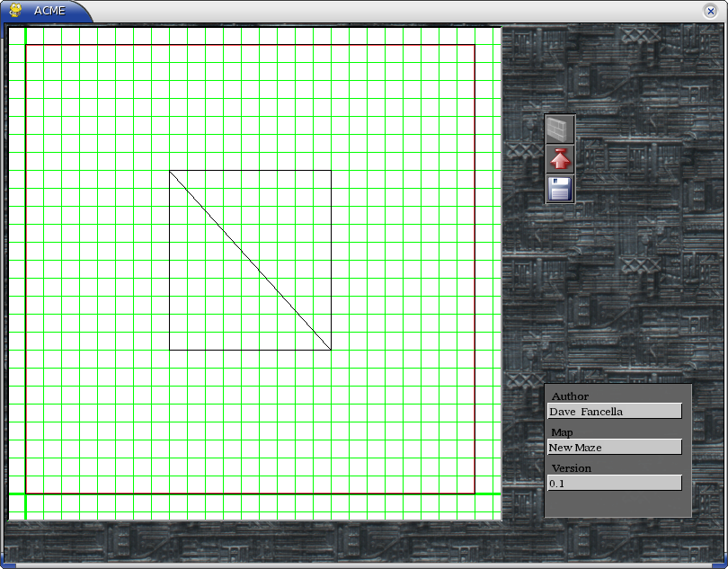Click the Version label
The image size is (728, 569).
click(x=571, y=468)
